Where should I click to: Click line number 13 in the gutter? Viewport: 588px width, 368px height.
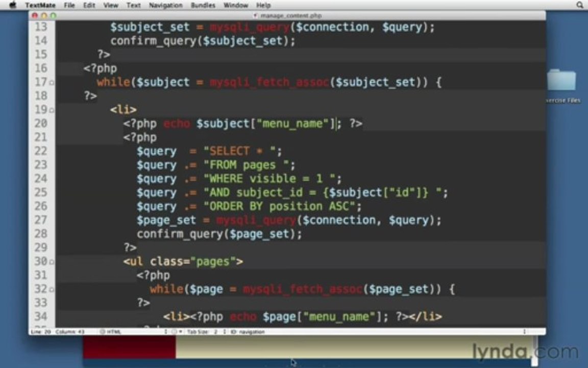point(41,27)
